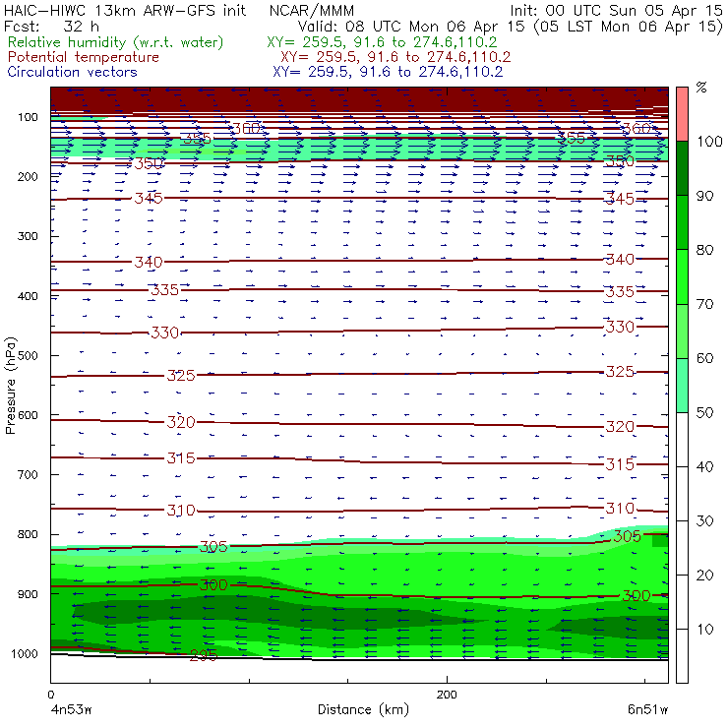Click the 'Pressure (hPa)' axis label

click(x=10, y=386)
